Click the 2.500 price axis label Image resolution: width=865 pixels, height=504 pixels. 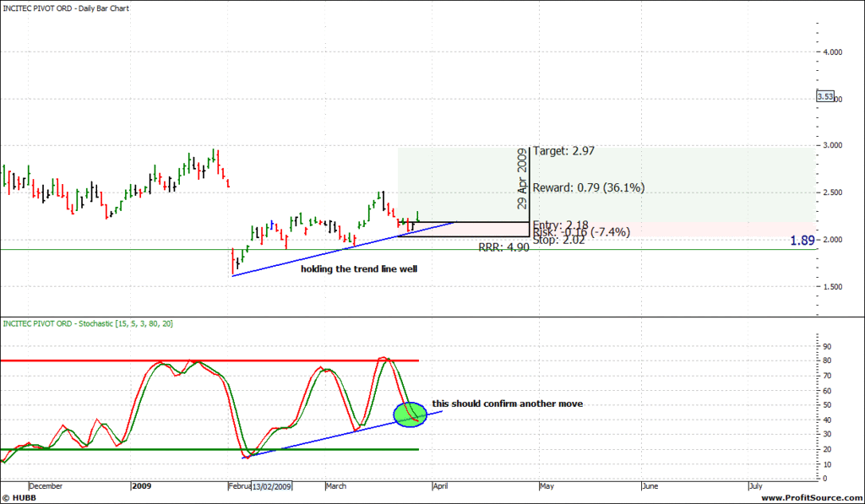point(832,192)
